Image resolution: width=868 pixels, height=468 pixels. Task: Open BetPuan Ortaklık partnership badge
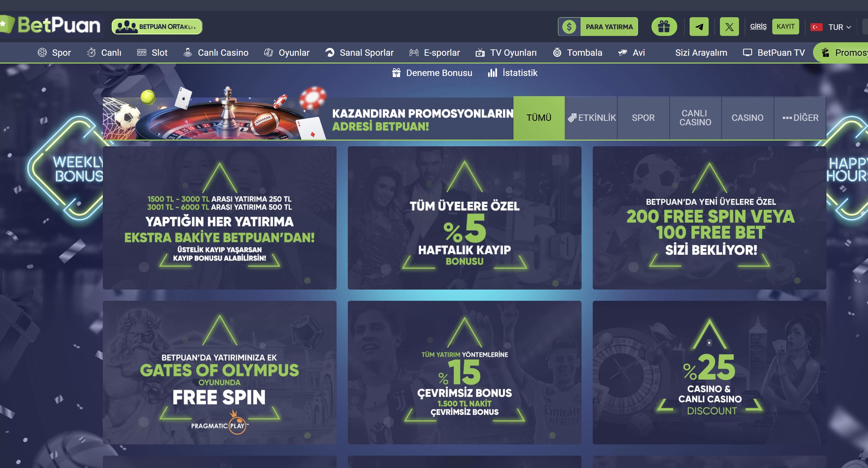click(157, 27)
